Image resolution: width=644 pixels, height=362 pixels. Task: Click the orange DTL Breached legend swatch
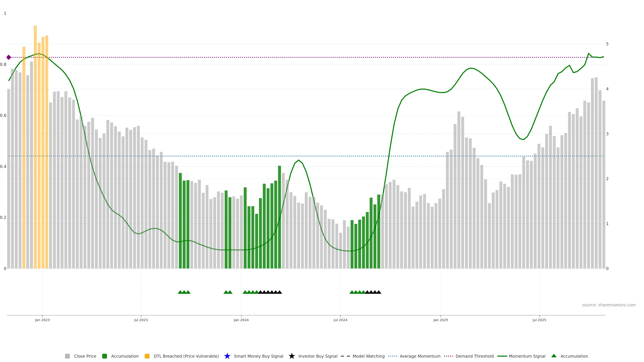(147, 356)
